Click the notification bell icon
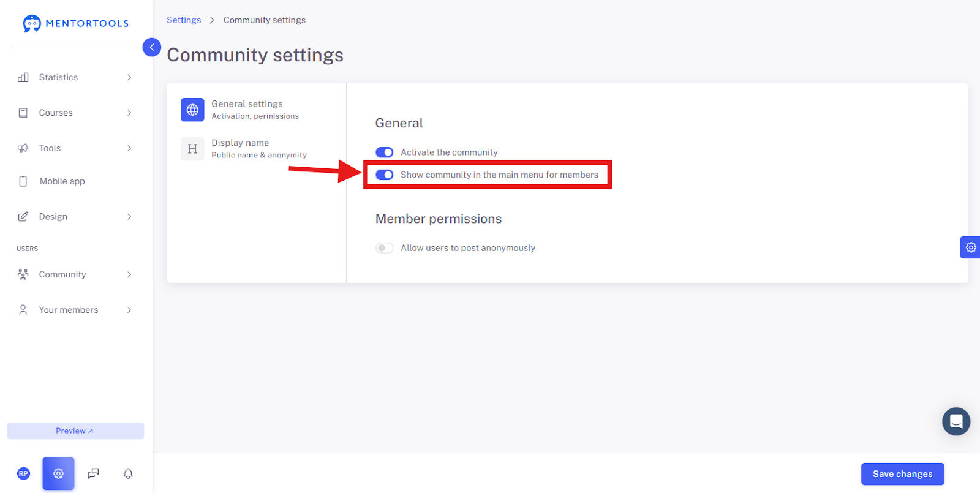The height and width of the screenshot is (493, 980). (x=128, y=473)
